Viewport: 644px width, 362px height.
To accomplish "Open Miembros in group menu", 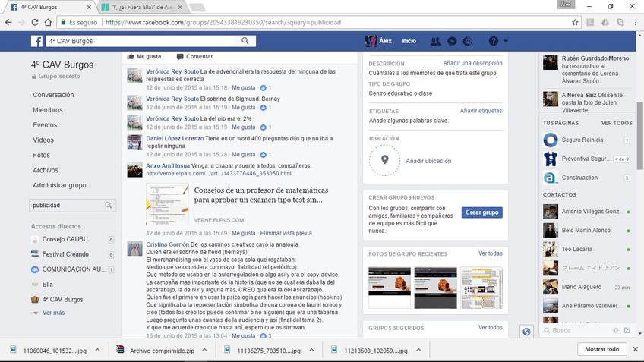I will pos(48,110).
